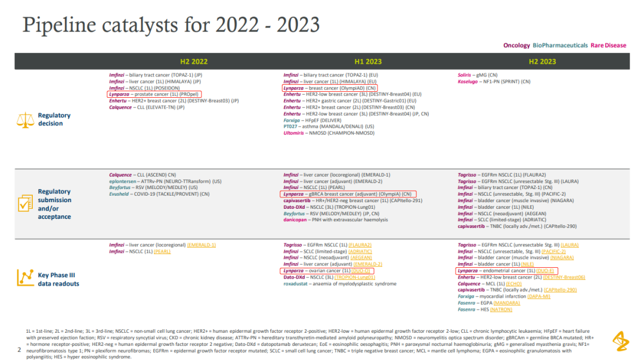Click the checklist icon beside Regulatory submission
This screenshot has width=644, height=362.
(x=25, y=203)
